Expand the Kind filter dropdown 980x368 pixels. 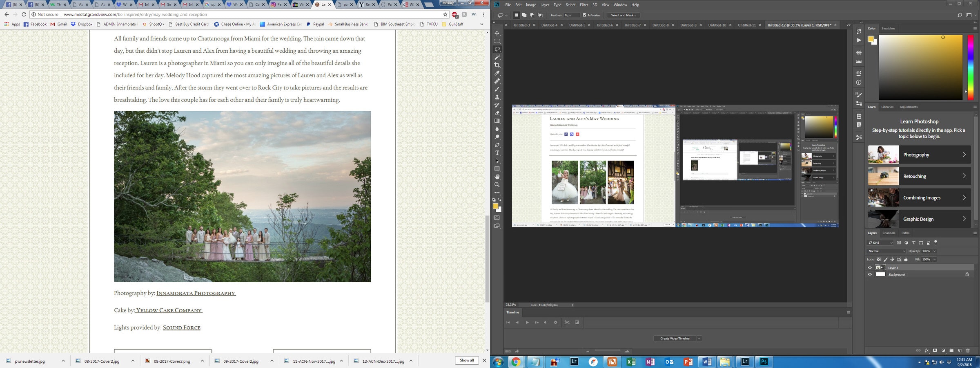click(880, 243)
